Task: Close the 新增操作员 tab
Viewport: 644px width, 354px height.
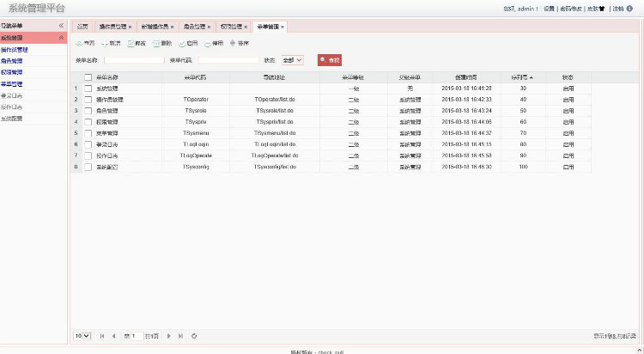Action: click(x=172, y=27)
